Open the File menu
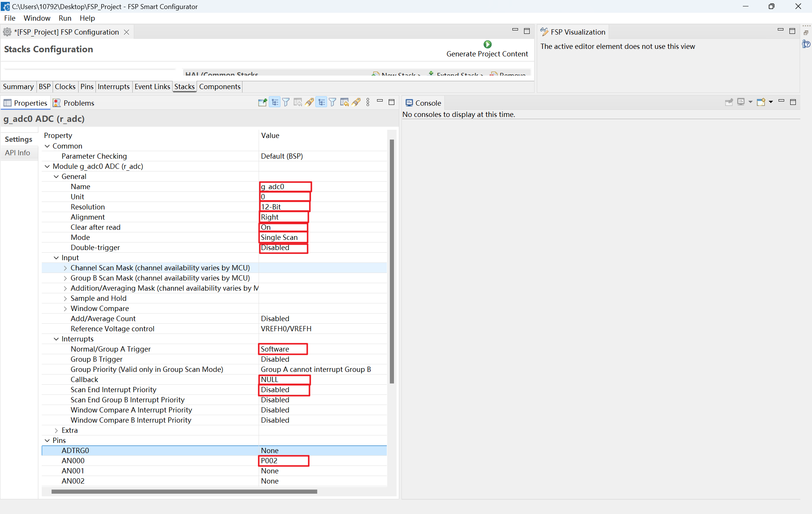Image resolution: width=812 pixels, height=514 pixels. pyautogui.click(x=10, y=18)
